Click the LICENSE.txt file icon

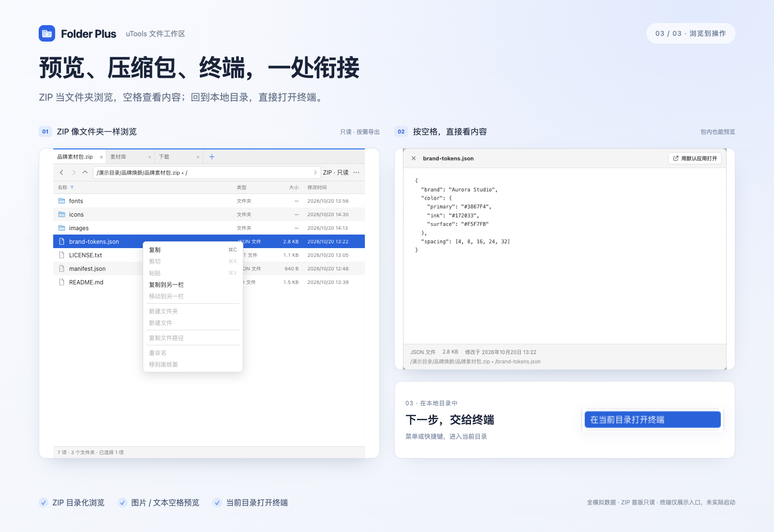click(61, 255)
